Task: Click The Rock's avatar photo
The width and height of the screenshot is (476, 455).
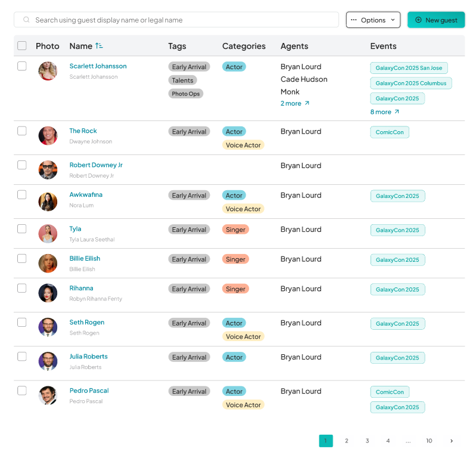Action: point(48,135)
